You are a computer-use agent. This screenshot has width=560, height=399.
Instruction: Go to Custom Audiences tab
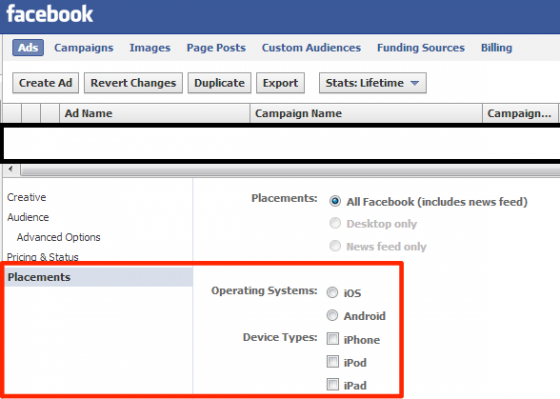[x=311, y=48]
